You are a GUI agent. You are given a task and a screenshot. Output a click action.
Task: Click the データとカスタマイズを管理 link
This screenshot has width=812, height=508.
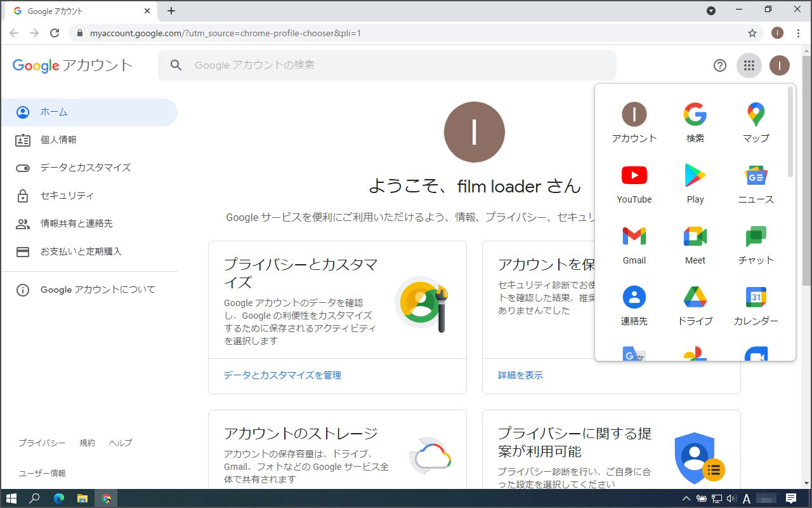pyautogui.click(x=282, y=375)
